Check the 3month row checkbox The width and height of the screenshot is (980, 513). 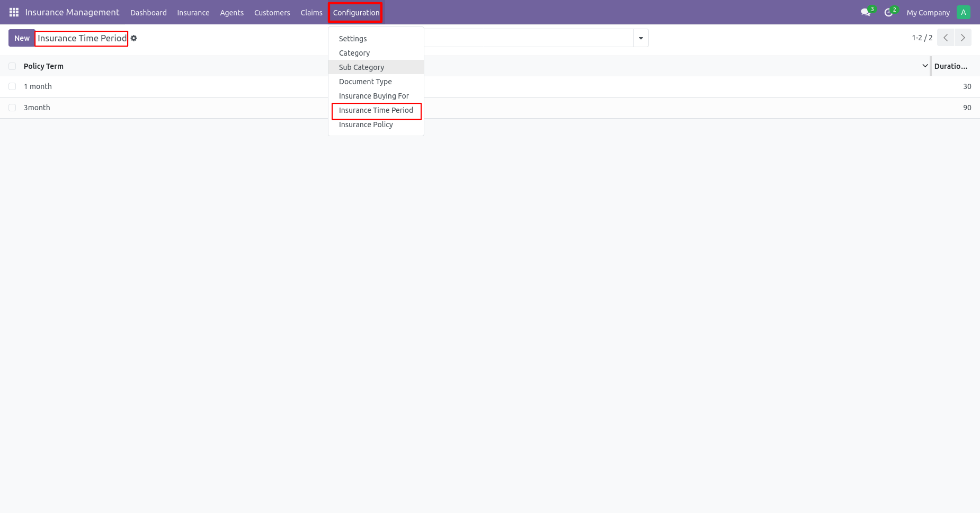[12, 108]
